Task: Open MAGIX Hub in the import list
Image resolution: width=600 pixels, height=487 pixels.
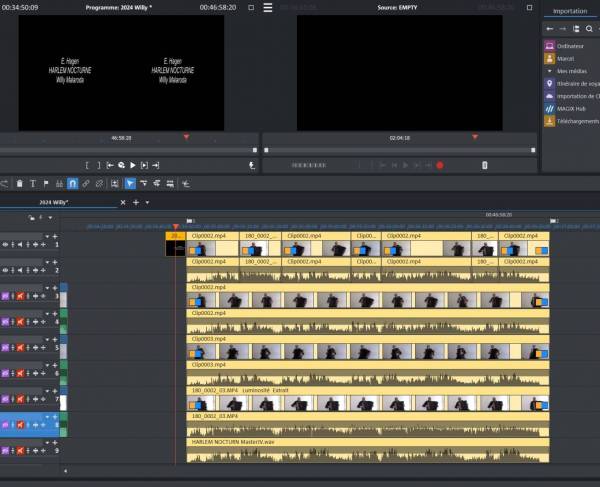Action: coord(571,108)
